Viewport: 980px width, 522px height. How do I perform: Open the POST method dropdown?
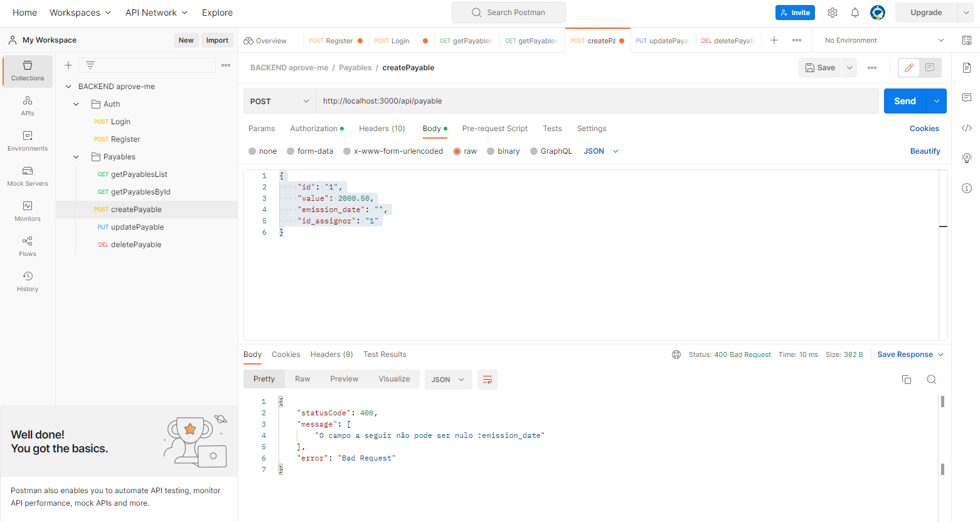click(x=279, y=100)
